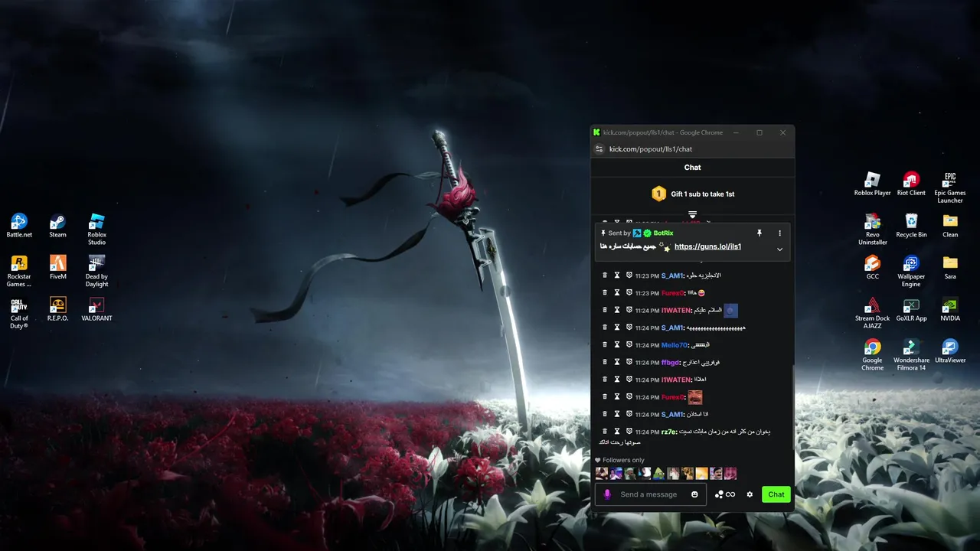Select Revo Uninstaller desktop icon
980x551 pixels.
pyautogui.click(x=872, y=230)
